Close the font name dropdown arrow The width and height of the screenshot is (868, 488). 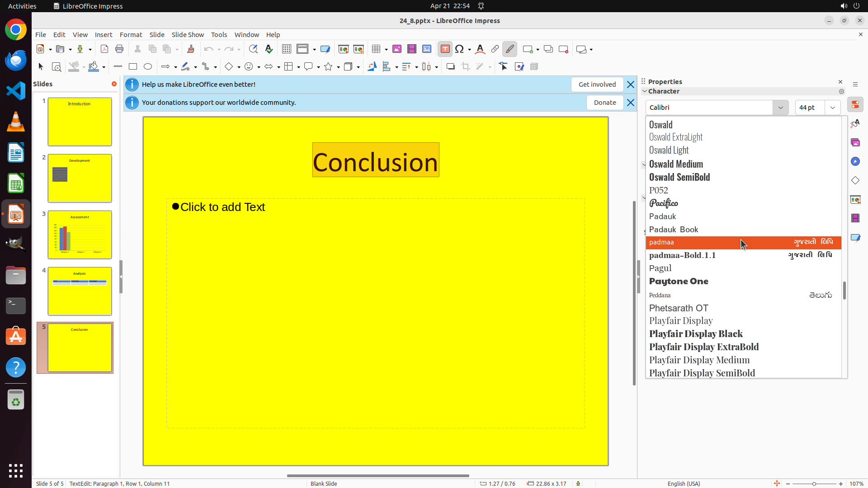pos(780,108)
